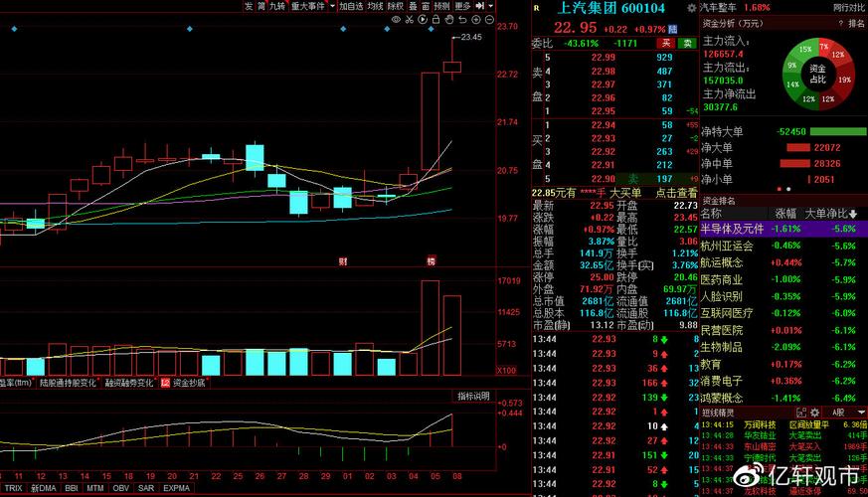This screenshot has height=497, width=868.
Task: Select the 人脸识别 row
Action: pos(783,296)
